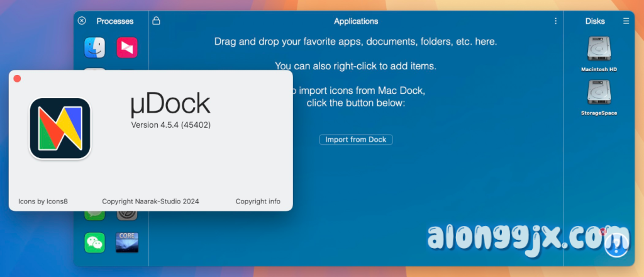The width and height of the screenshot is (644, 277).
Task: Click the µDock logo in About window
Action: [60, 128]
